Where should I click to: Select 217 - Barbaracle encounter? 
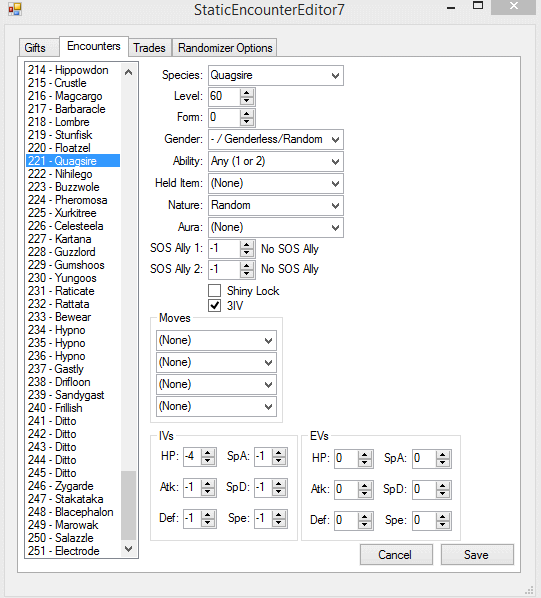pos(73,109)
